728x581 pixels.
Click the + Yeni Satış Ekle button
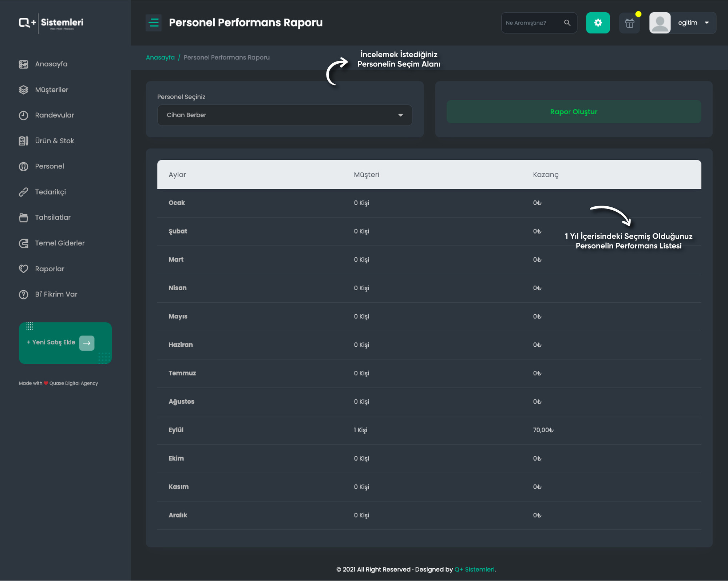(x=65, y=343)
